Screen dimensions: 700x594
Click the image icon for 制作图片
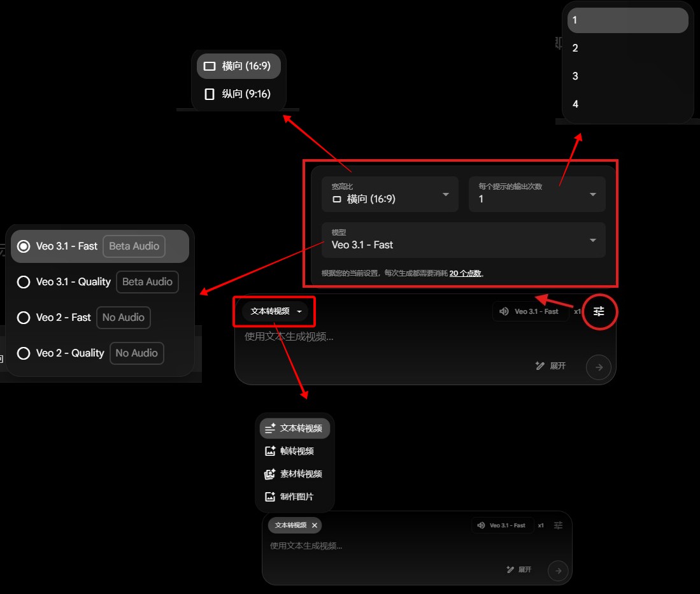tap(269, 497)
